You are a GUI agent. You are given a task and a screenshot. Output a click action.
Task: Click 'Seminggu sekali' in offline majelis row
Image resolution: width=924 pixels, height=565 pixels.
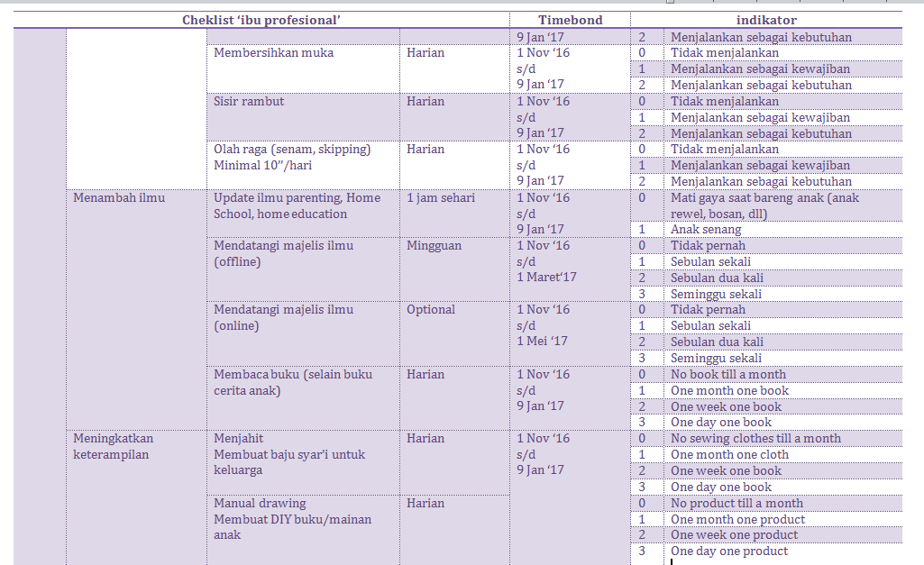coord(716,294)
